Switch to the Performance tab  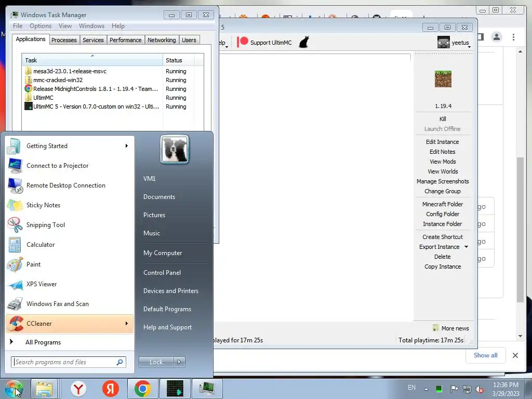(125, 40)
